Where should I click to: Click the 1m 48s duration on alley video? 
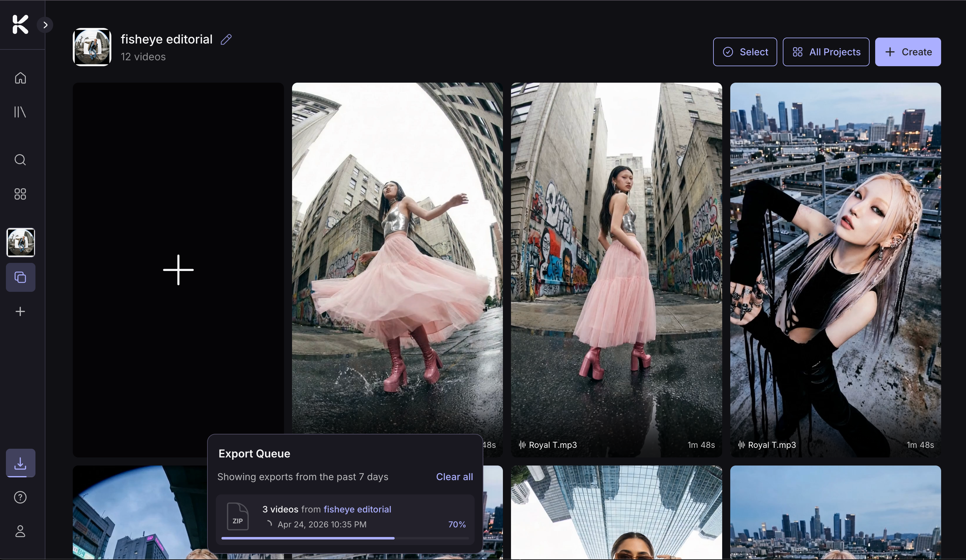tap(701, 445)
